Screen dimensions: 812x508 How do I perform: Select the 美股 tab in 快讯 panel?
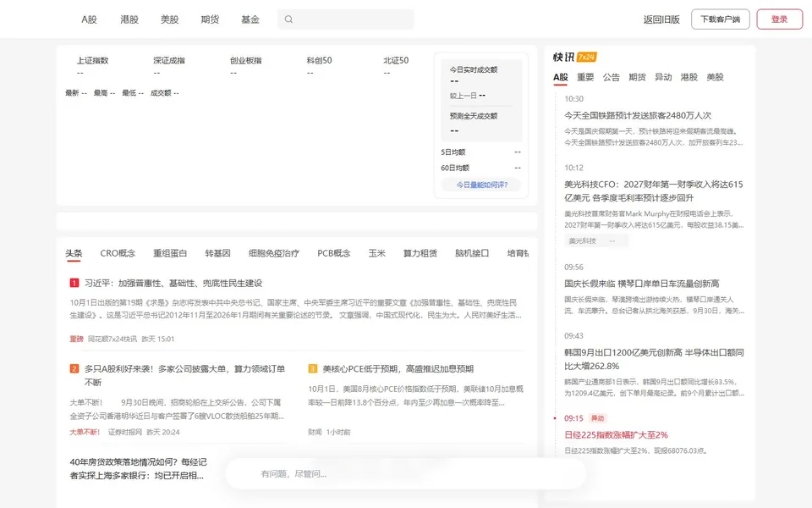(x=715, y=77)
